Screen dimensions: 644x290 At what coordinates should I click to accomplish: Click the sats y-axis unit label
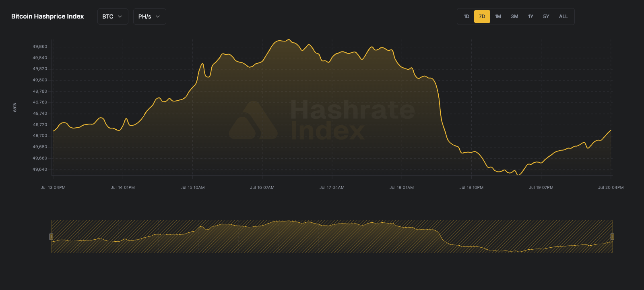tap(15, 108)
